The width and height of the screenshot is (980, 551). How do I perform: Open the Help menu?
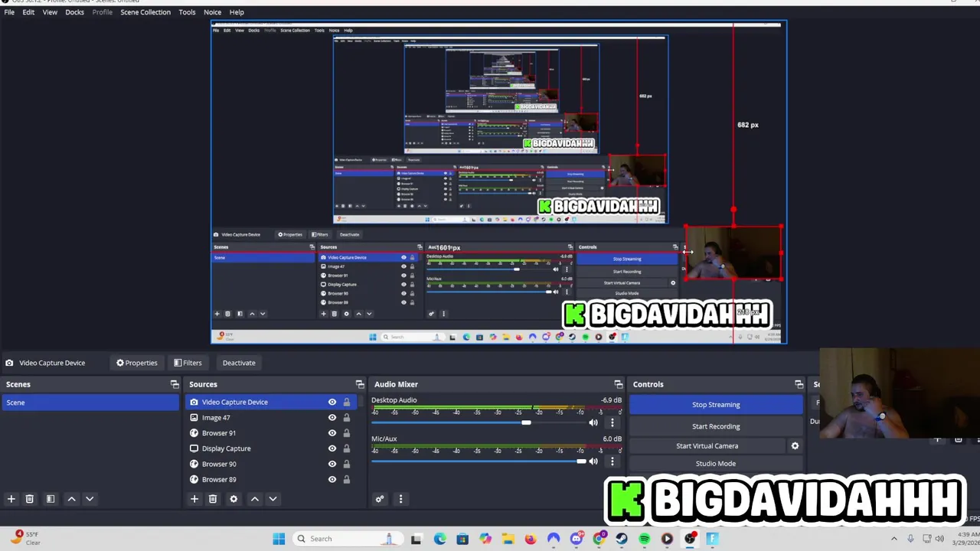[x=237, y=12]
